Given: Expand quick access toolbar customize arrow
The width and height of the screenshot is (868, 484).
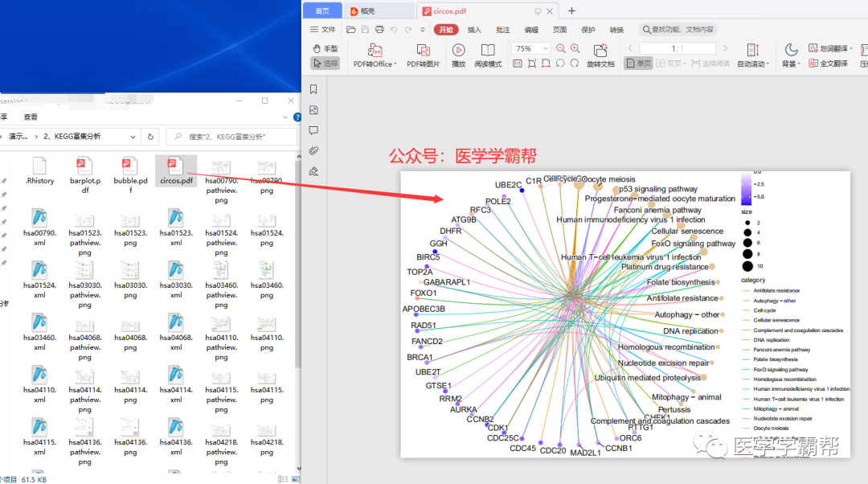Looking at the screenshot, I should click(x=423, y=30).
